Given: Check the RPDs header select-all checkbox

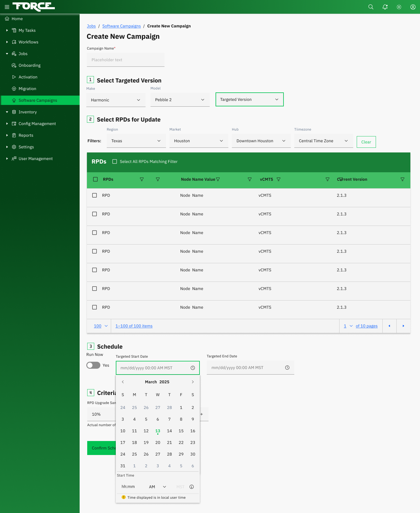Looking at the screenshot, I should tap(95, 179).
